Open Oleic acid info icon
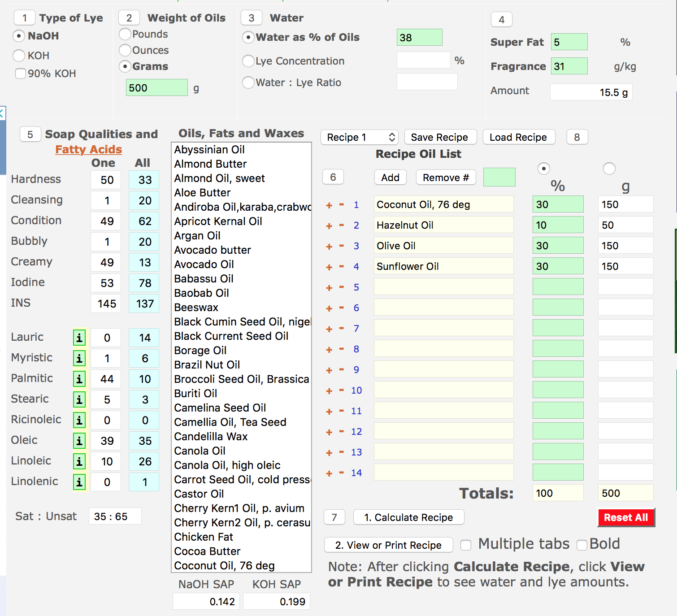The width and height of the screenshot is (677, 616). (x=79, y=441)
